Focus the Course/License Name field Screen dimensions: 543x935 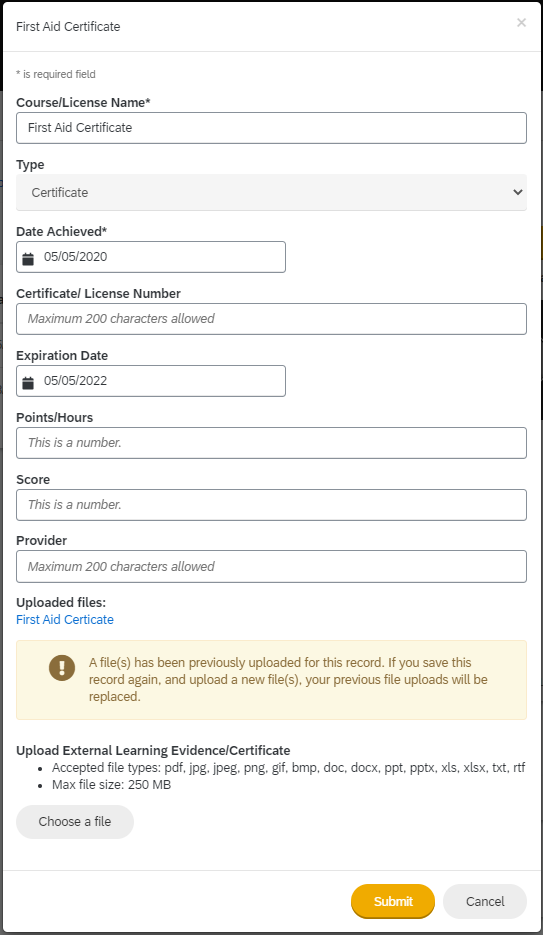pyautogui.click(x=271, y=128)
